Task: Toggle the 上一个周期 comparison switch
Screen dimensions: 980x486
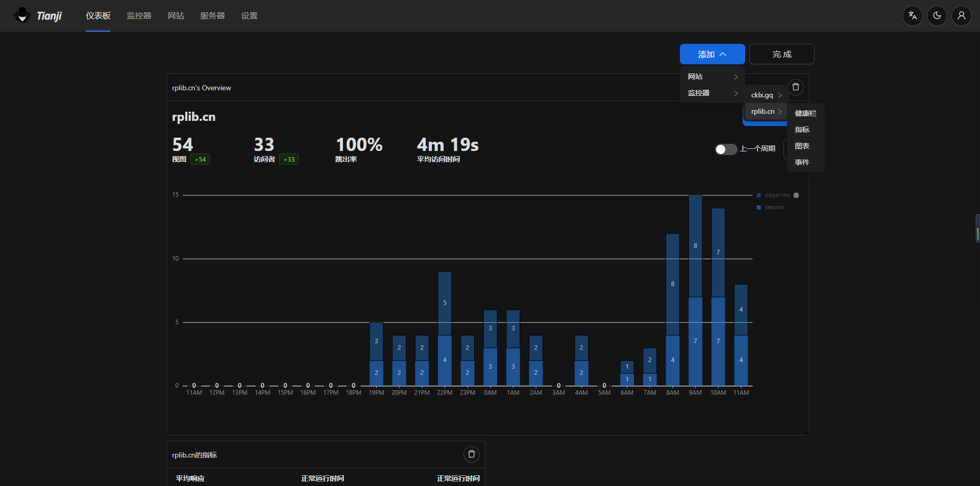Action: 725,149
